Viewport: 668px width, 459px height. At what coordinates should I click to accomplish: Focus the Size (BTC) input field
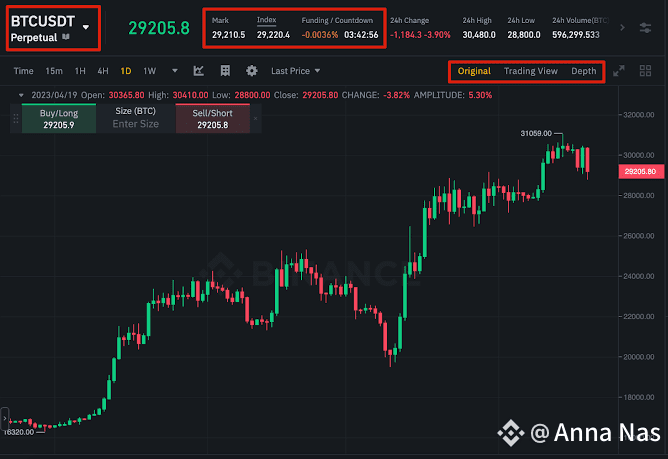point(135,124)
